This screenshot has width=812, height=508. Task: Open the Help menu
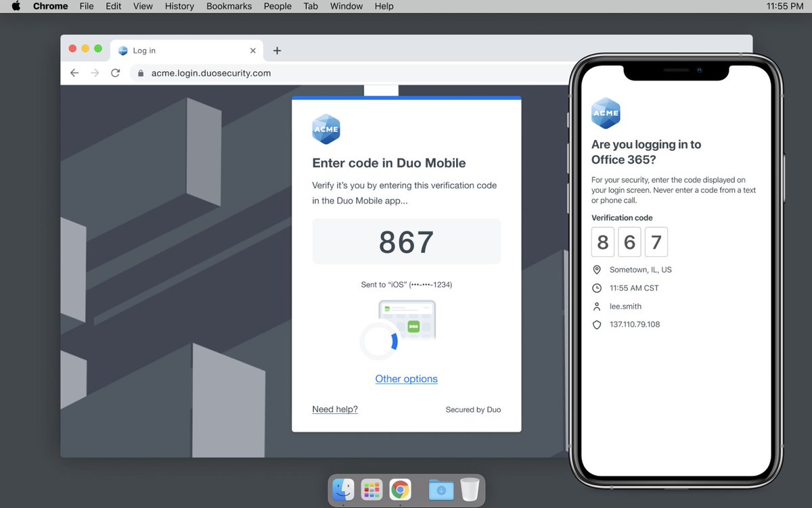(384, 6)
